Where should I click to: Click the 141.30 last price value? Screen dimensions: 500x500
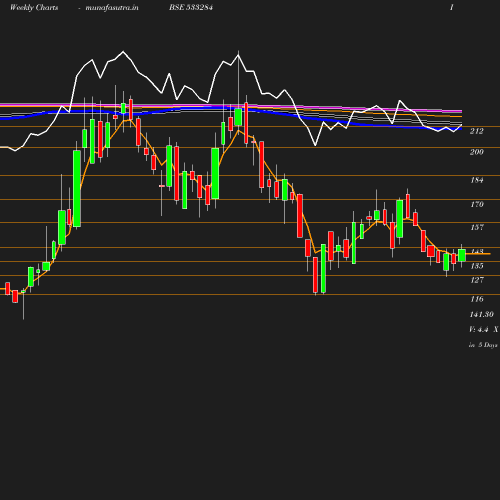click(482, 314)
